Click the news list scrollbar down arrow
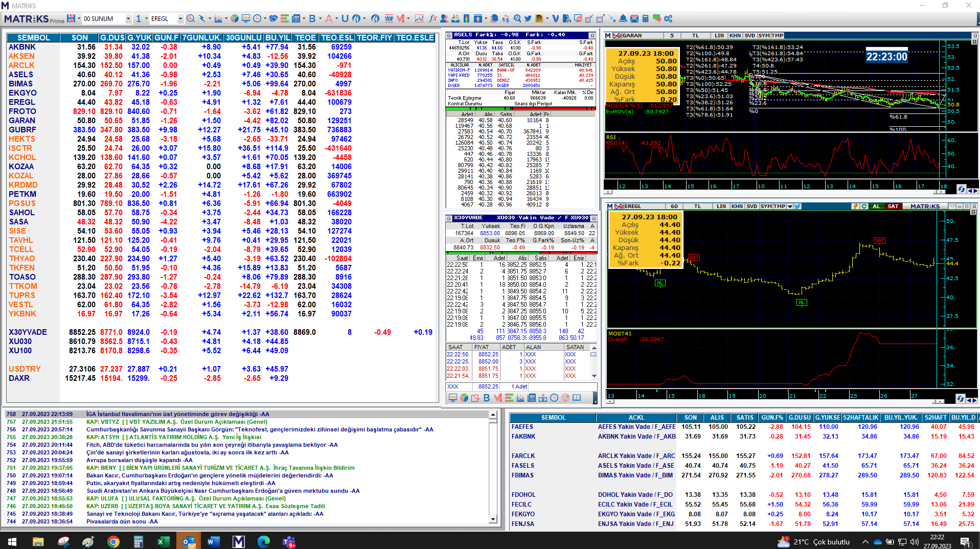This screenshot has width=980, height=549. 493,519
